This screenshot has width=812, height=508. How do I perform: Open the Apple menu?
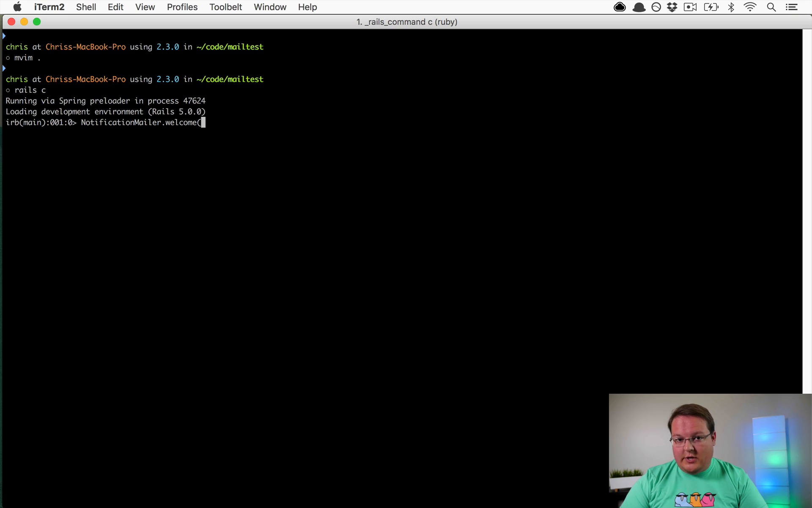[x=17, y=7]
